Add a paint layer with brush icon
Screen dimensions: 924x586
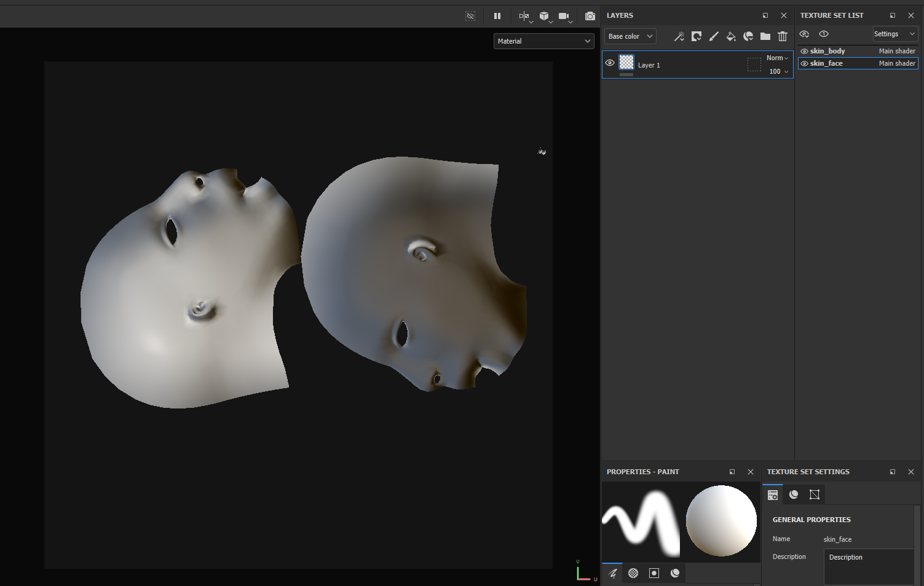714,37
